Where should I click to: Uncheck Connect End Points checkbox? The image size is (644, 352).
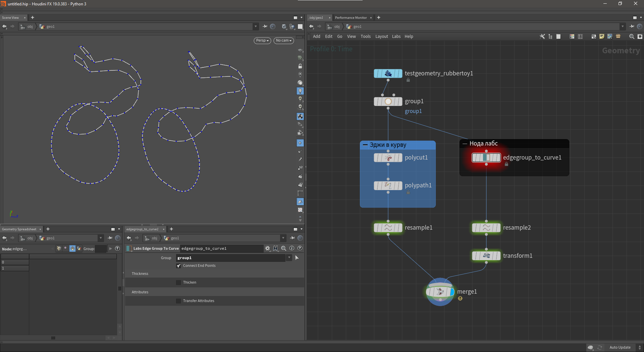[179, 266]
